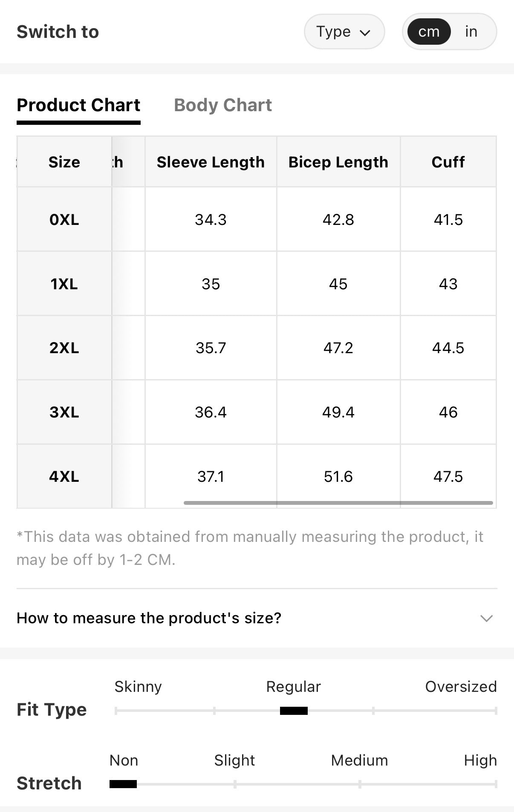Click the Sleeve Length column header
Viewport: 514px width, 812px height.
click(x=211, y=162)
